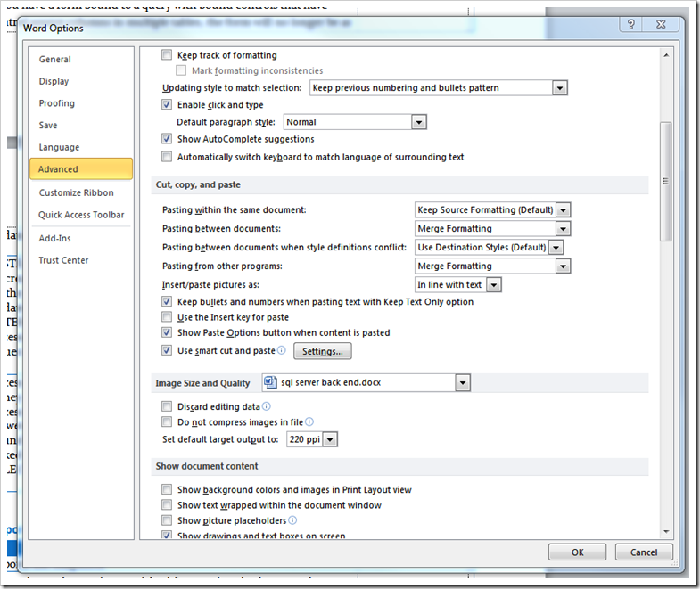The image size is (700, 589).
Task: Open Insert/paste pictures as dropdown
Action: click(x=494, y=284)
